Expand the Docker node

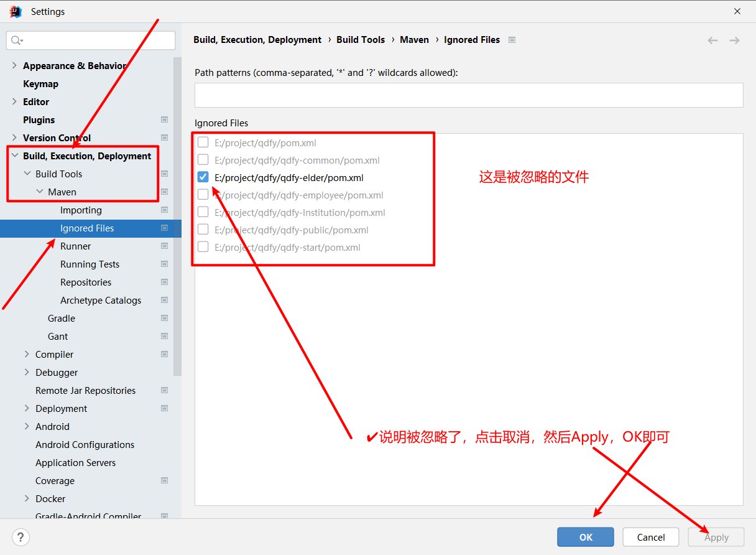[27, 498]
